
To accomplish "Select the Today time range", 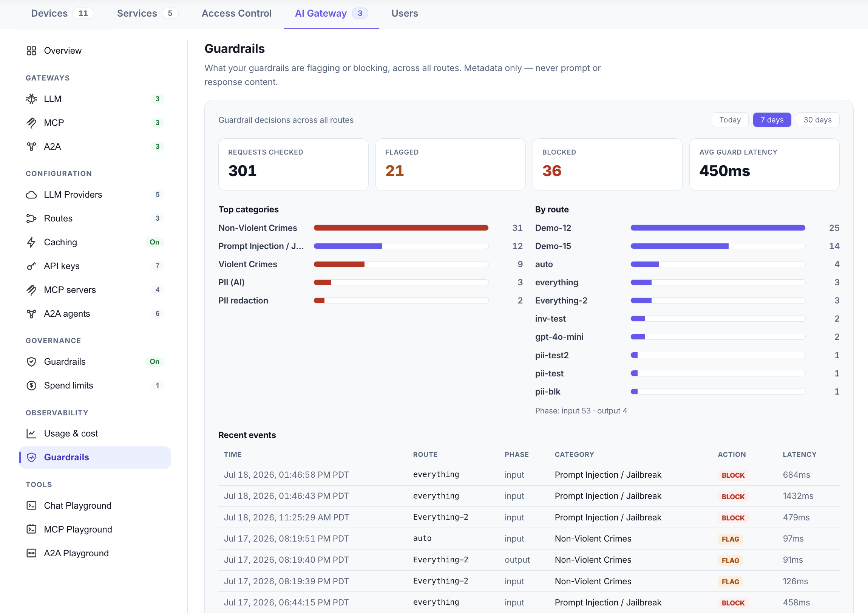I will point(730,120).
